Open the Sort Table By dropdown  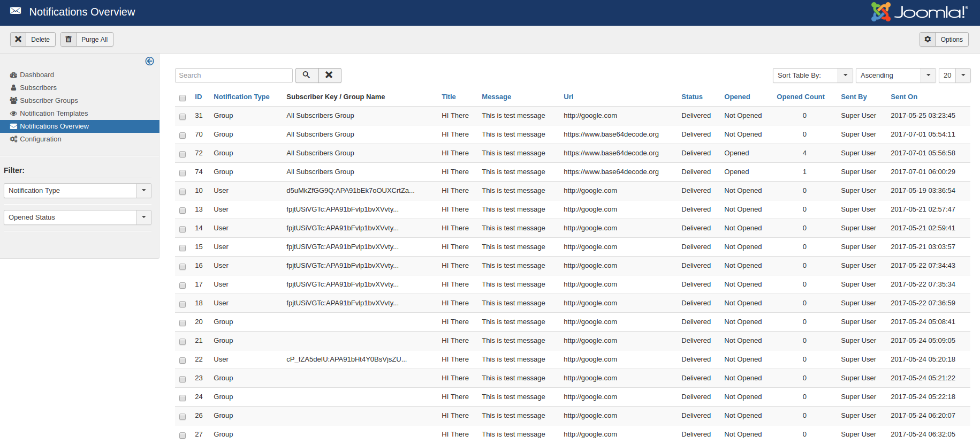coord(813,76)
